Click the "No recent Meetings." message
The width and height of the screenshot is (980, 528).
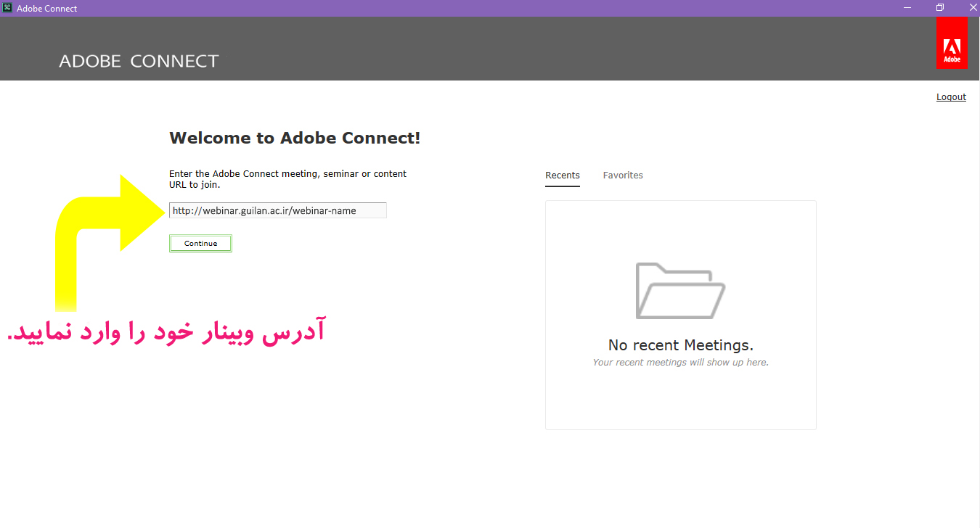point(680,345)
